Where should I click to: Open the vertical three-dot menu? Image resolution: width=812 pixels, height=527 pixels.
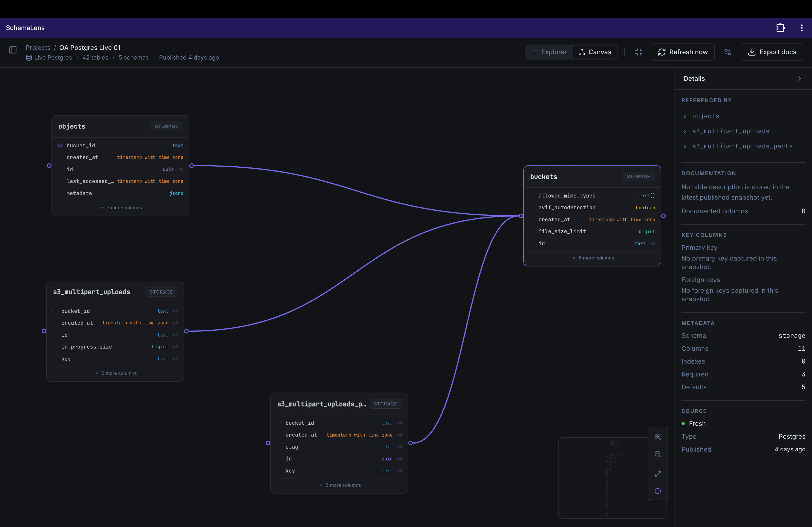(x=802, y=28)
